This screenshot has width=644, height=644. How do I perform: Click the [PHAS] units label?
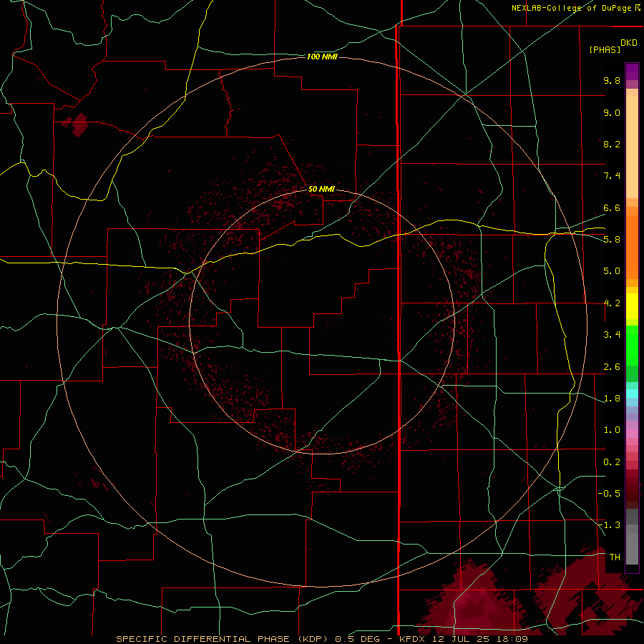[605, 49]
